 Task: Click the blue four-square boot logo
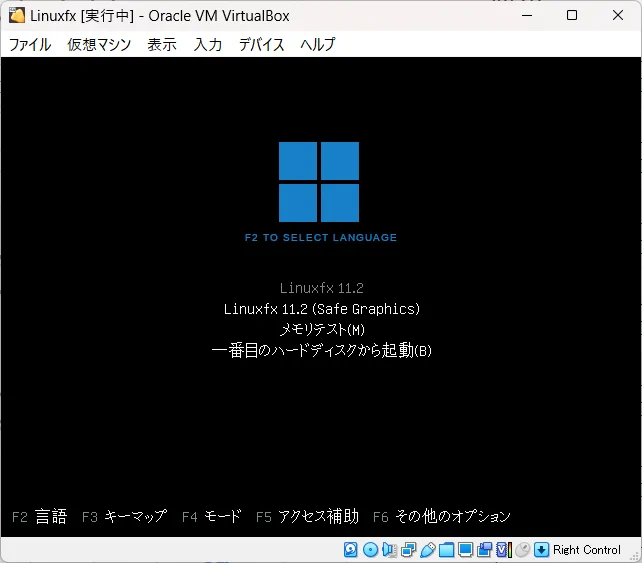[319, 182]
